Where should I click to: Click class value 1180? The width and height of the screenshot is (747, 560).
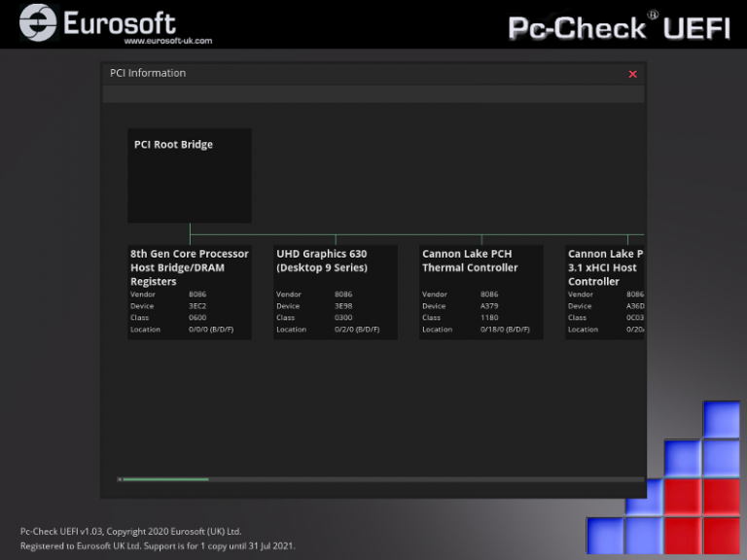(489, 318)
